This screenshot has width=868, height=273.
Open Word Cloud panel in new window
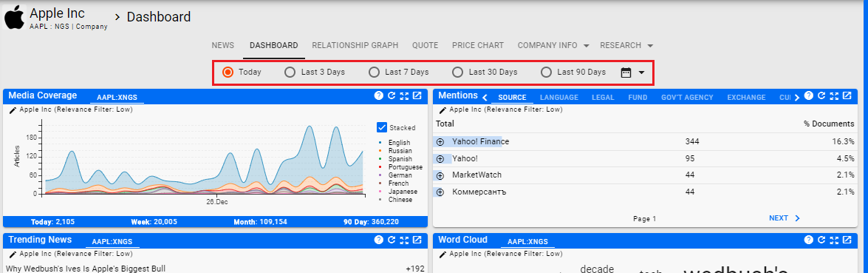(x=847, y=240)
